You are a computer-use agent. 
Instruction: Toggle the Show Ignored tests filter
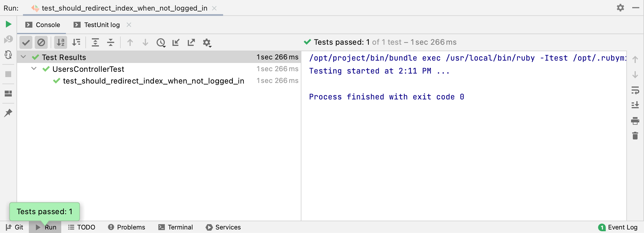[41, 43]
